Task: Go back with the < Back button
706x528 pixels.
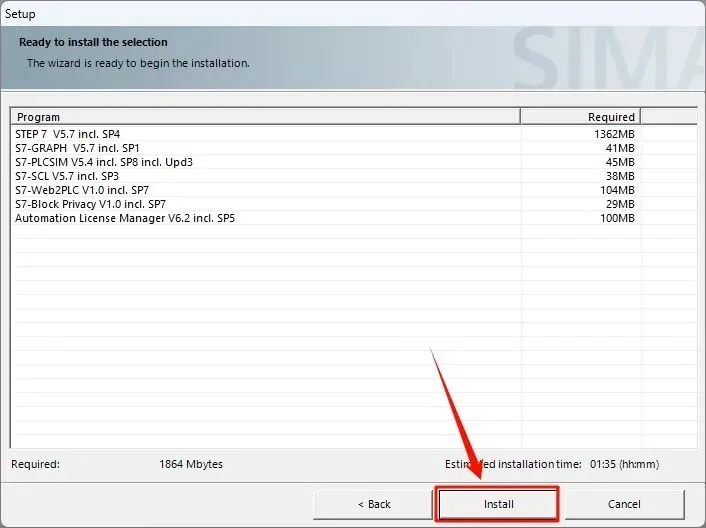Action: (373, 504)
